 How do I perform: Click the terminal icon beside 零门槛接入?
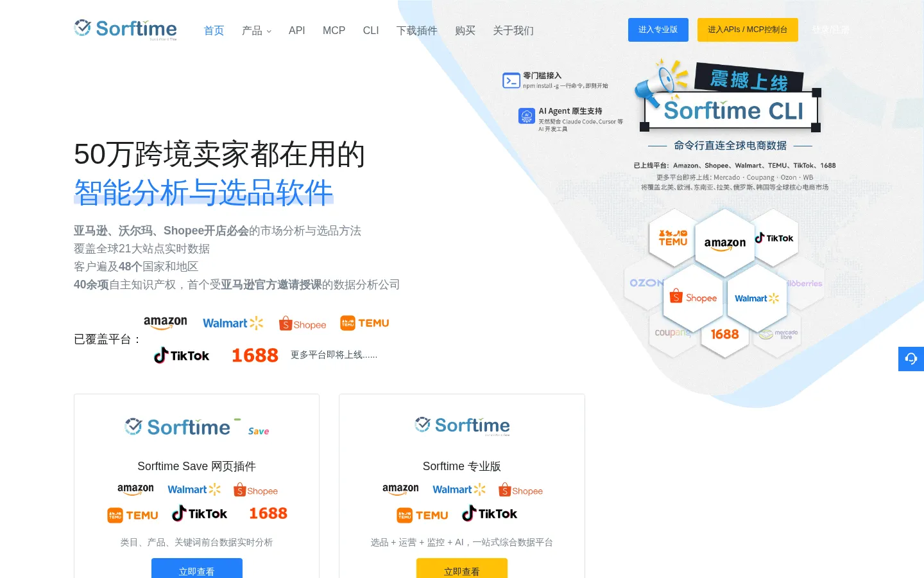(x=511, y=80)
